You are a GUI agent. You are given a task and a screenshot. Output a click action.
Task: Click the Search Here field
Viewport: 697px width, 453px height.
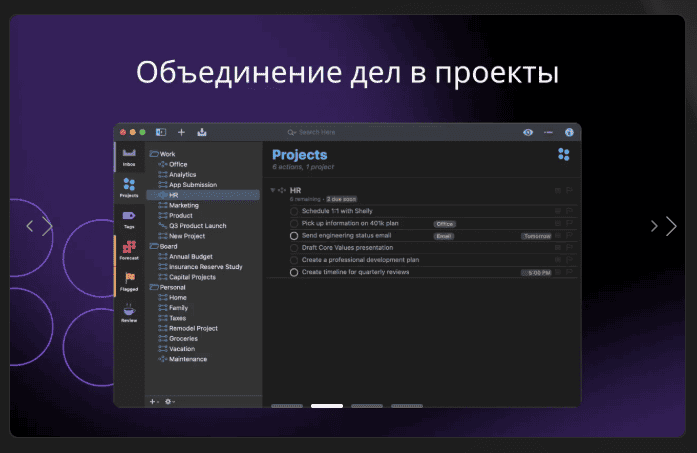(x=317, y=132)
